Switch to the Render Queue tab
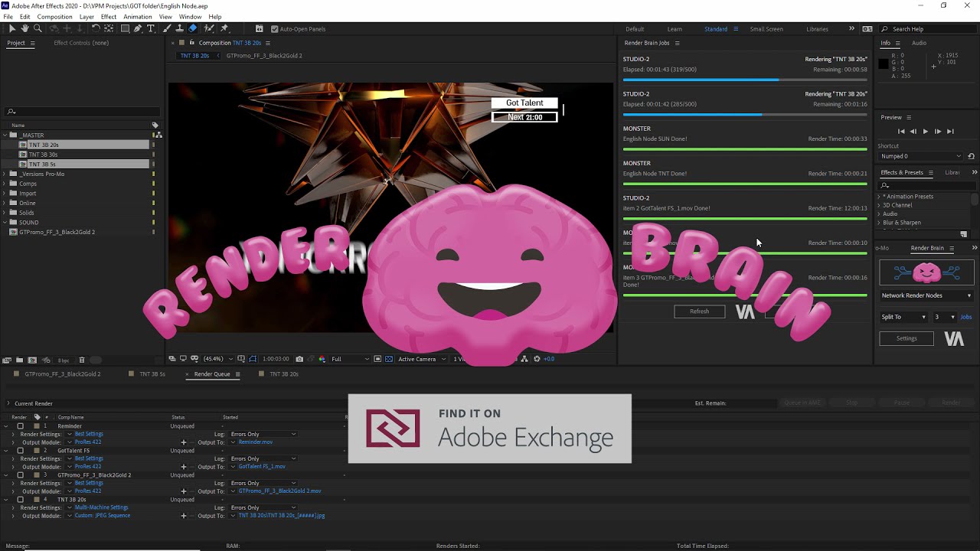980x551 pixels. (x=212, y=374)
